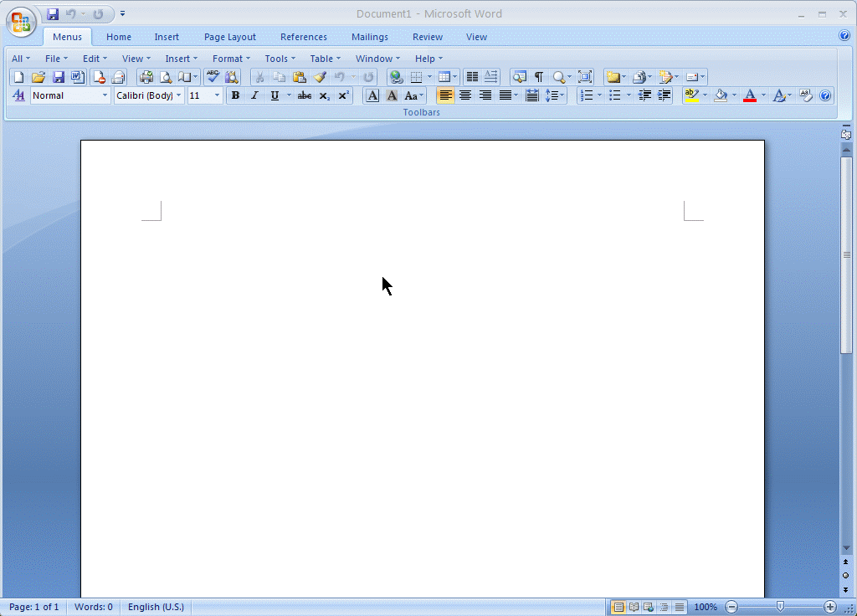Increase the paragraph indent

pyautogui.click(x=664, y=95)
